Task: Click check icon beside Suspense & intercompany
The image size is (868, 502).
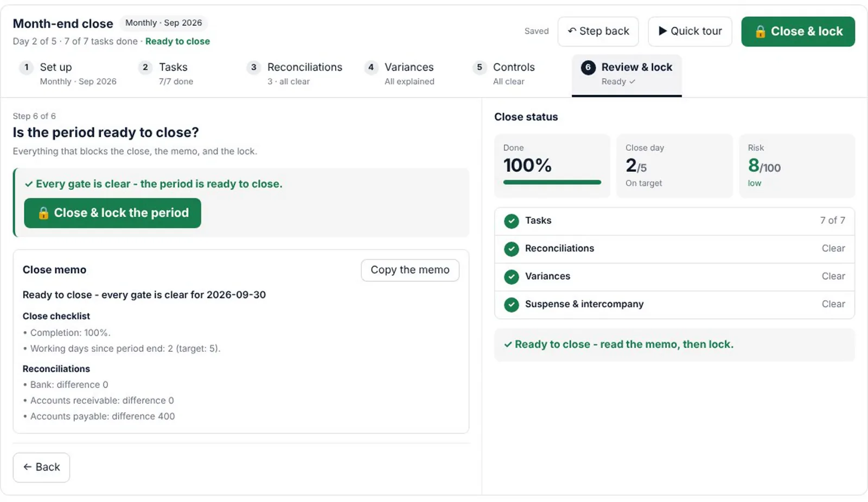Action: pyautogui.click(x=511, y=305)
